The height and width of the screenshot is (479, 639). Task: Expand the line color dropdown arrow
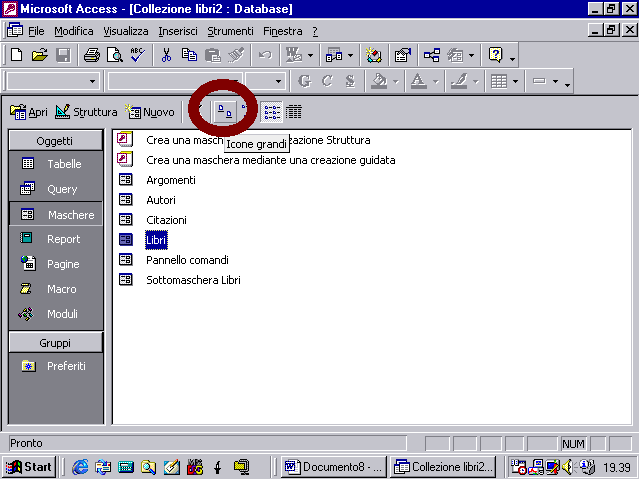(x=475, y=82)
